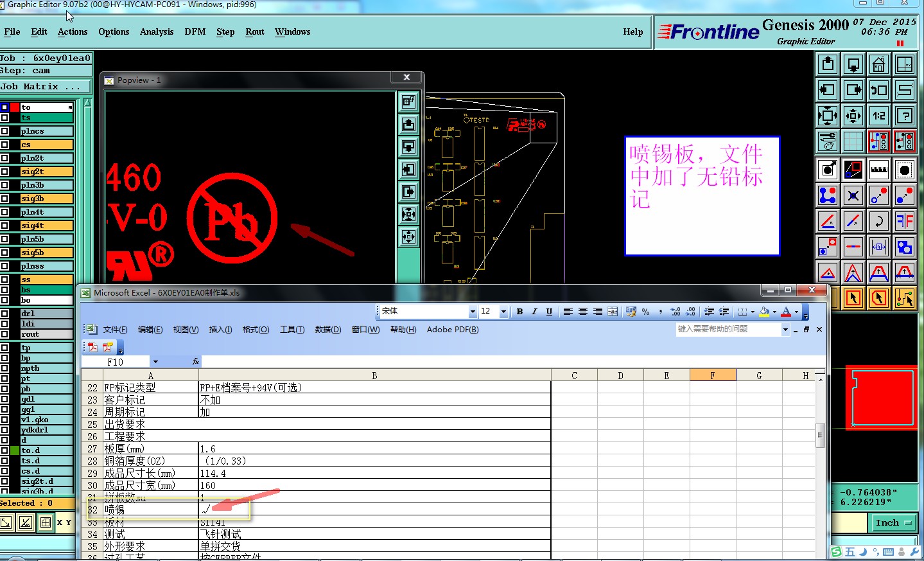
Task: Toggle display checkbox for layer plncs
Action: tap(4, 131)
